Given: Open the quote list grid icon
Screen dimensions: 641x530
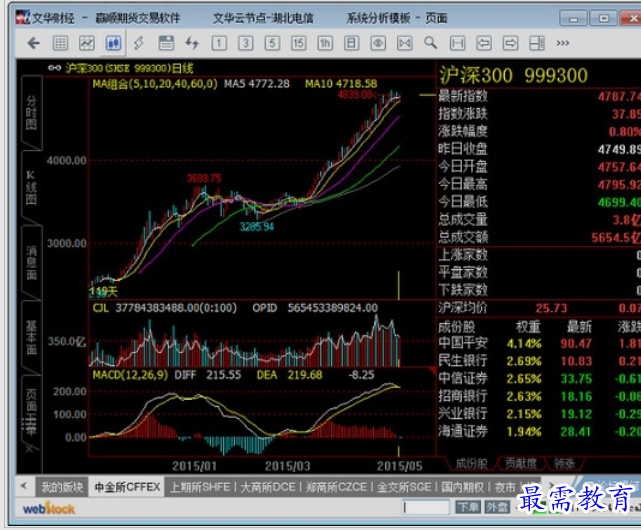Looking at the screenshot, I should pos(61,43).
